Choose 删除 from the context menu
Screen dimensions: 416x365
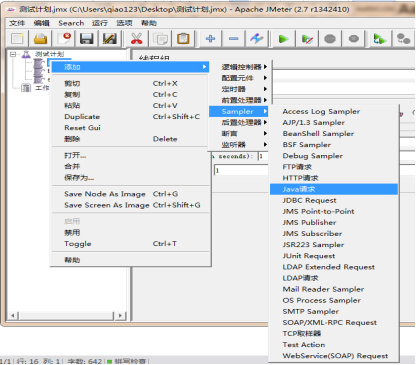(130, 139)
